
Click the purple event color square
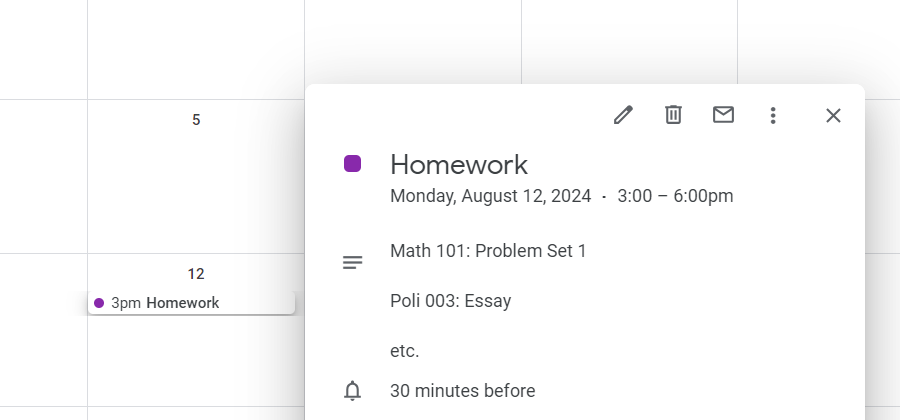coord(352,164)
